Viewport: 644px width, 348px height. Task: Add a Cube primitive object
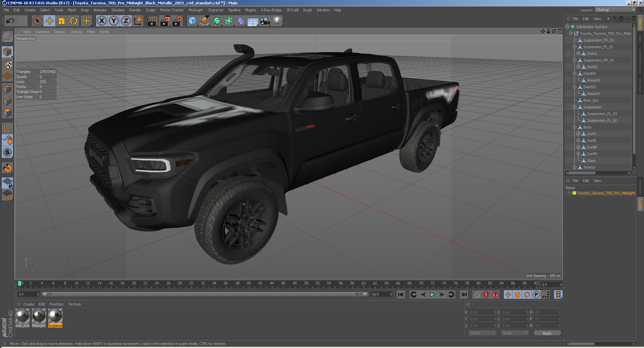pos(192,21)
